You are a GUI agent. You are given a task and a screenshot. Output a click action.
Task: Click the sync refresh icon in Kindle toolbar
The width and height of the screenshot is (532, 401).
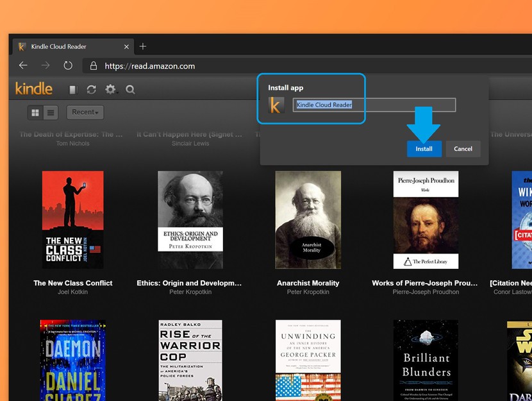[92, 90]
